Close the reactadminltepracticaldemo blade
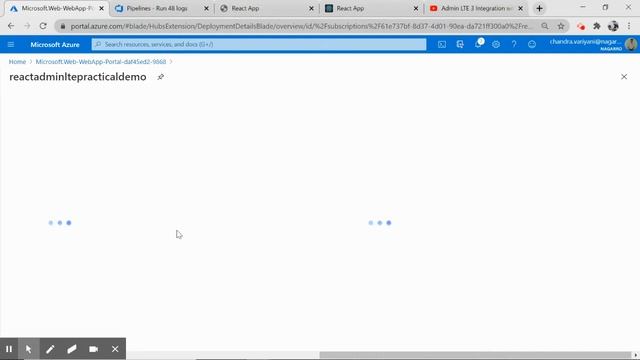640x360 pixels. pos(624,77)
